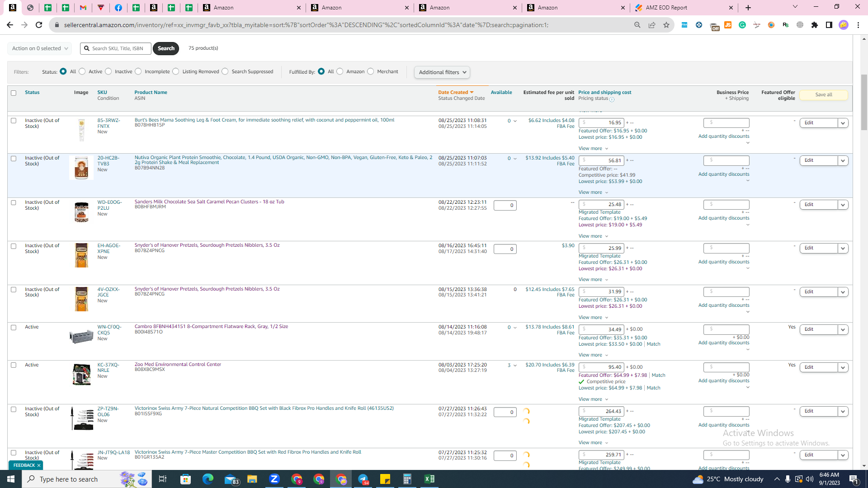Open Excel from the taskbar

click(429, 479)
